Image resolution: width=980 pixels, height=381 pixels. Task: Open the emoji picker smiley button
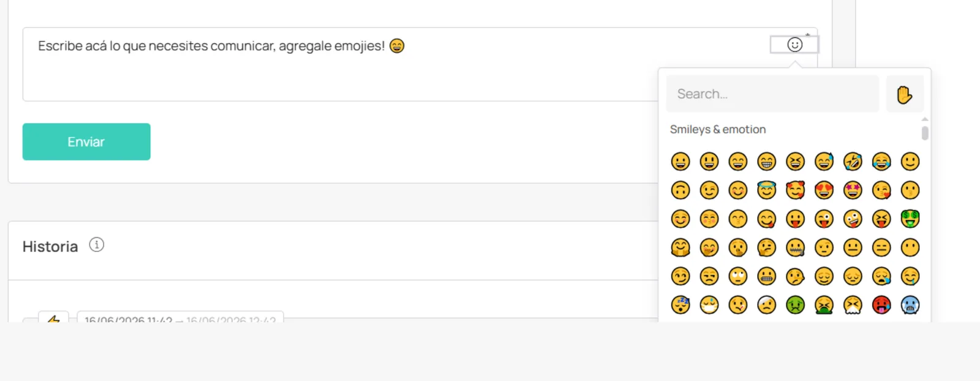794,45
